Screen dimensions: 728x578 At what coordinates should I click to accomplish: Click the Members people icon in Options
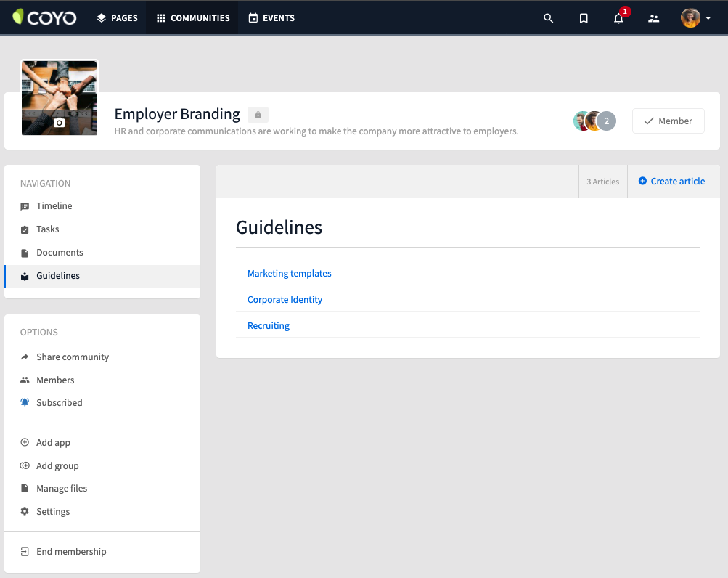25,380
